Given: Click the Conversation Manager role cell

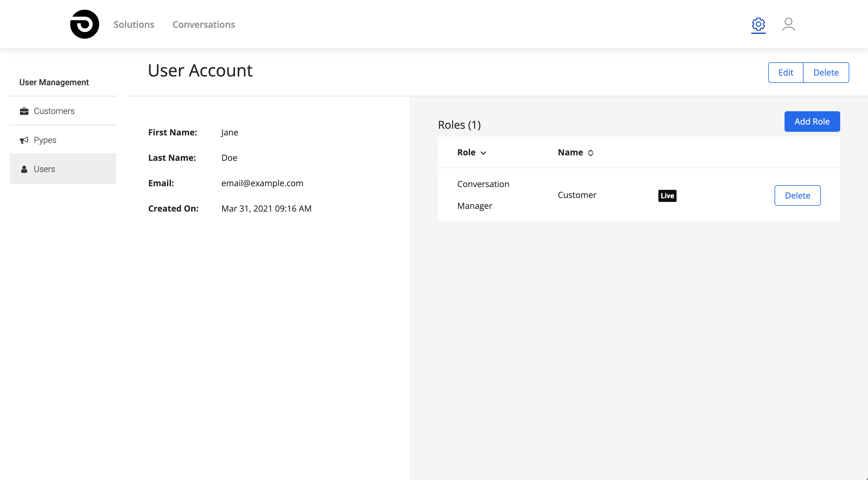Looking at the screenshot, I should click(x=483, y=195).
